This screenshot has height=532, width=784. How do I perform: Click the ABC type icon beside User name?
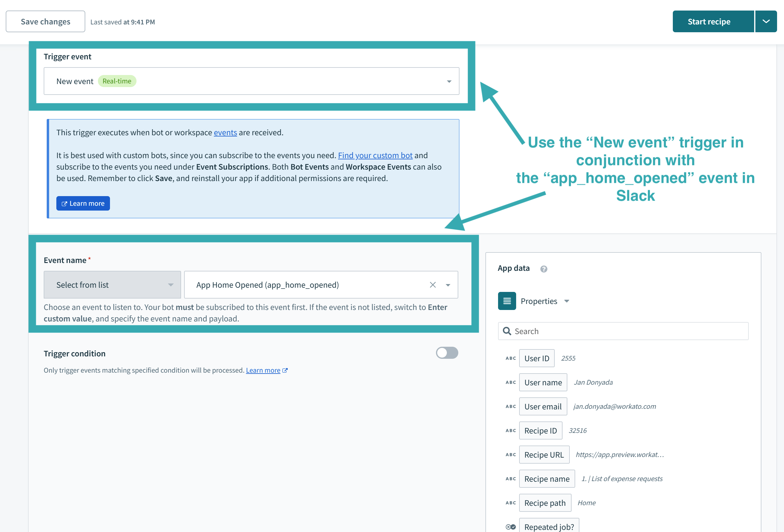click(511, 383)
